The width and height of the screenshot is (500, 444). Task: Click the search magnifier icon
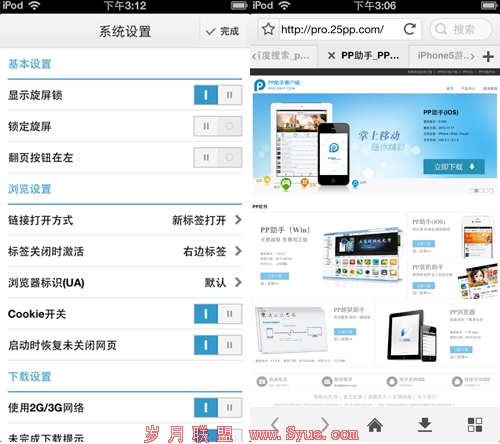click(441, 29)
